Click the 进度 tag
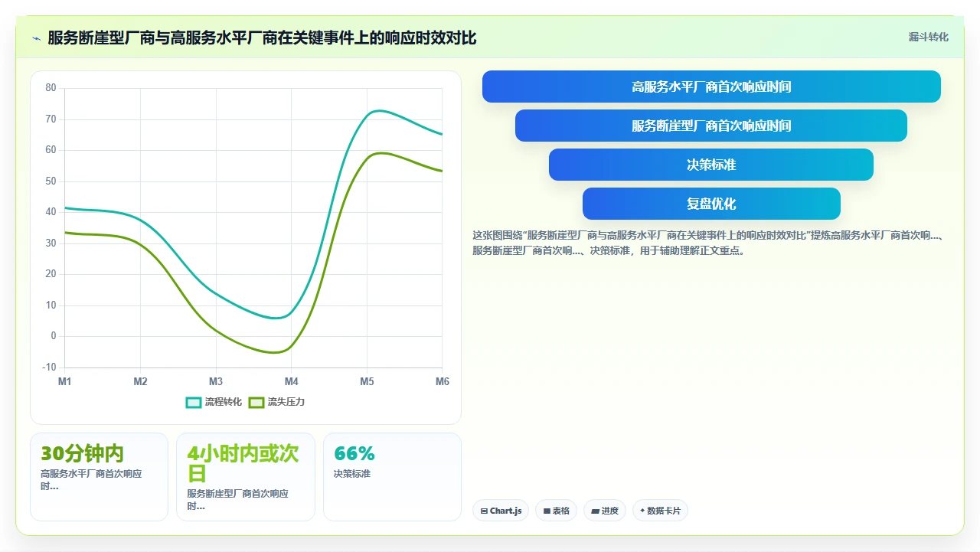The height and width of the screenshot is (552, 980). point(605,511)
